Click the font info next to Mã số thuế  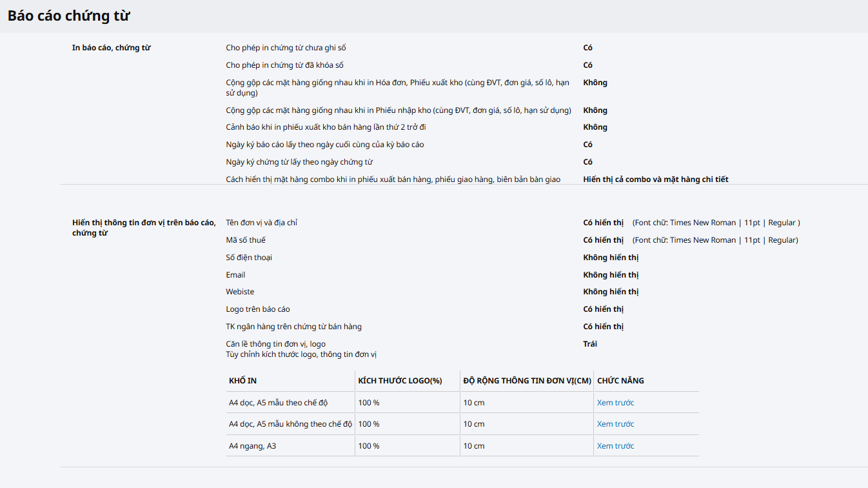click(715, 240)
